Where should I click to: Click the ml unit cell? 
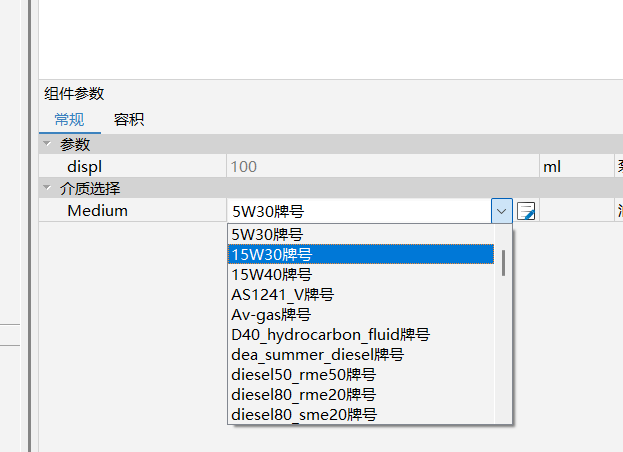coord(577,166)
